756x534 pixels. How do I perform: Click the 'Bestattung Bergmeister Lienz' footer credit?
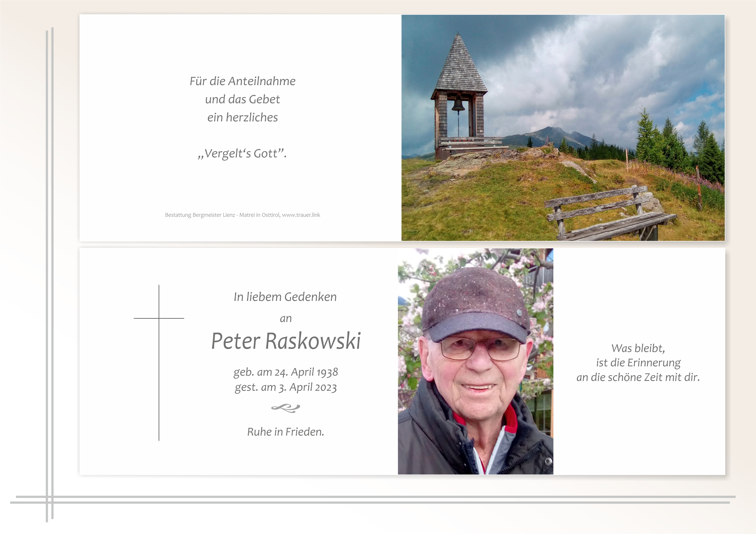pyautogui.click(x=243, y=215)
